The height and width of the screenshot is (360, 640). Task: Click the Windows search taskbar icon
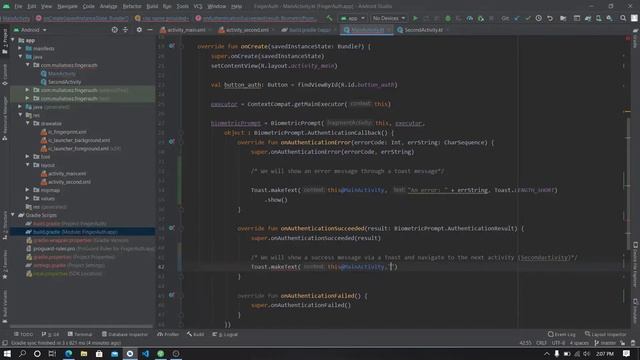pyautogui.click(x=22, y=353)
